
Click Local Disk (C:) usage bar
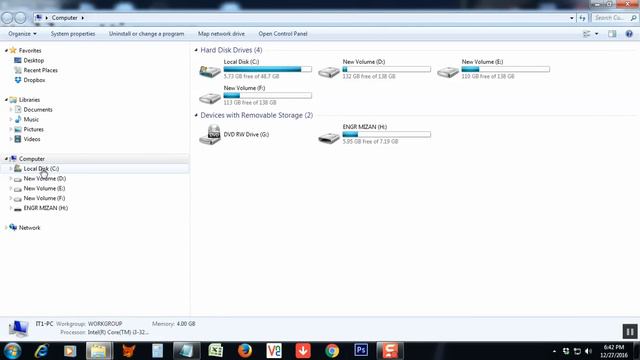(268, 69)
